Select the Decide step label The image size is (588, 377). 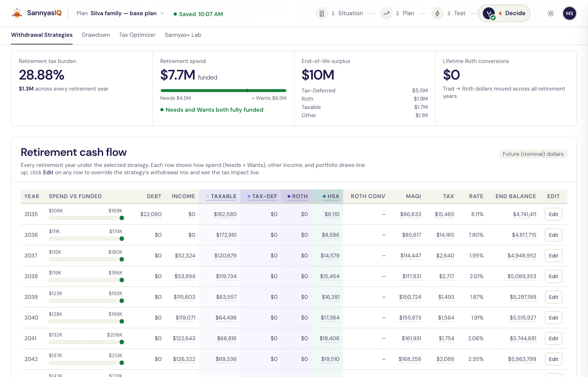click(515, 13)
